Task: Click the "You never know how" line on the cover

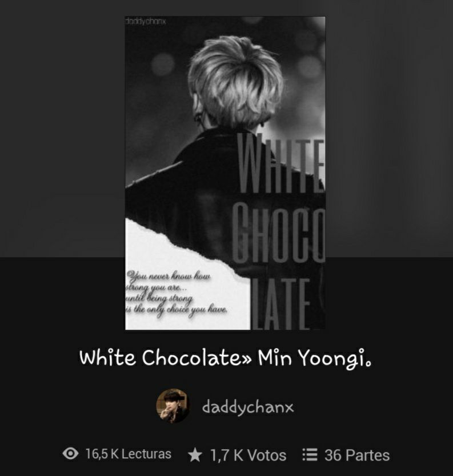Action: pyautogui.click(x=169, y=275)
